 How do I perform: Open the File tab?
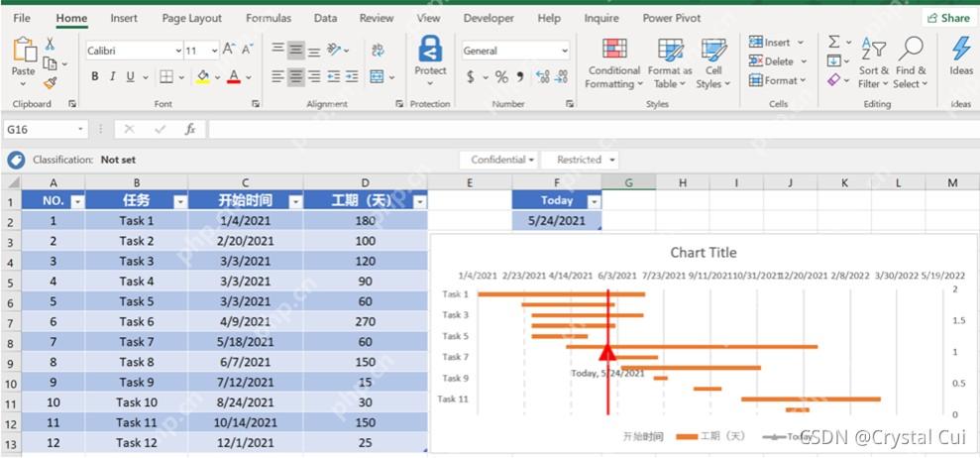coord(22,18)
